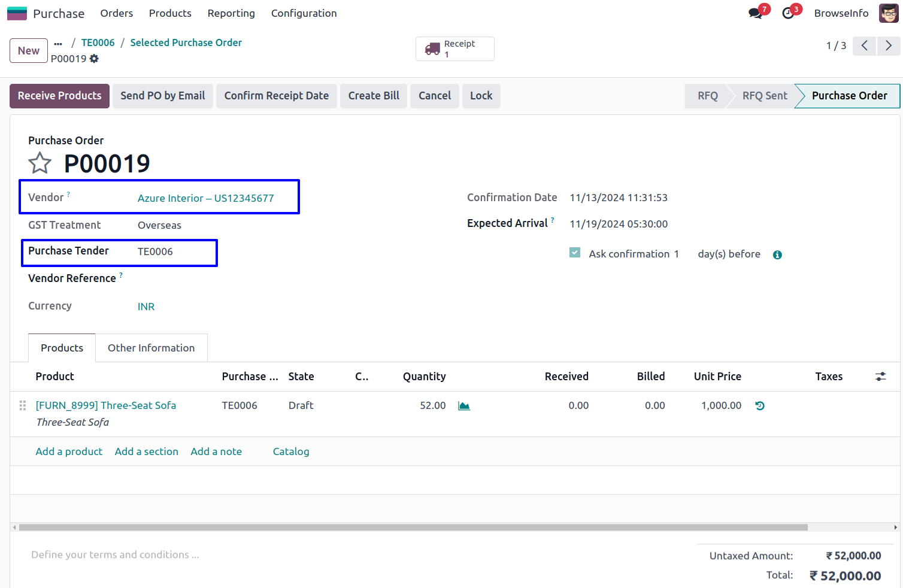903x588 pixels.
Task: Click the Add a product link
Action: (69, 451)
